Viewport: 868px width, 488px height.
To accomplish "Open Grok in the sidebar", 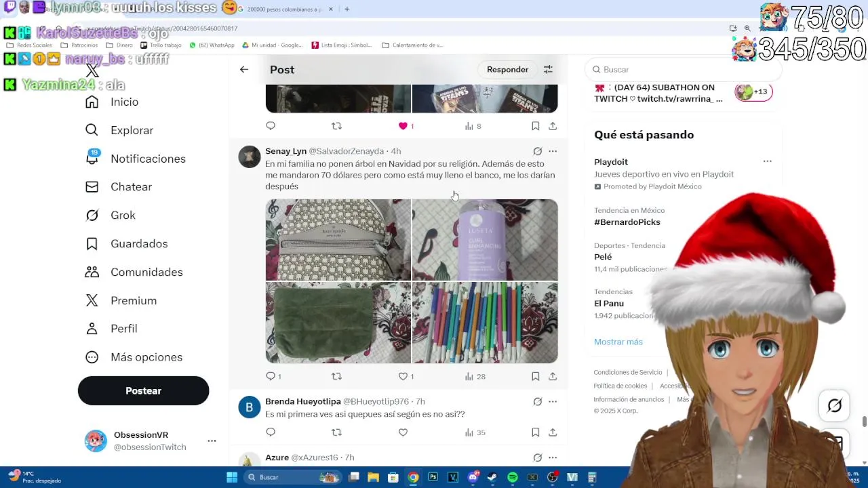I will [x=111, y=216].
